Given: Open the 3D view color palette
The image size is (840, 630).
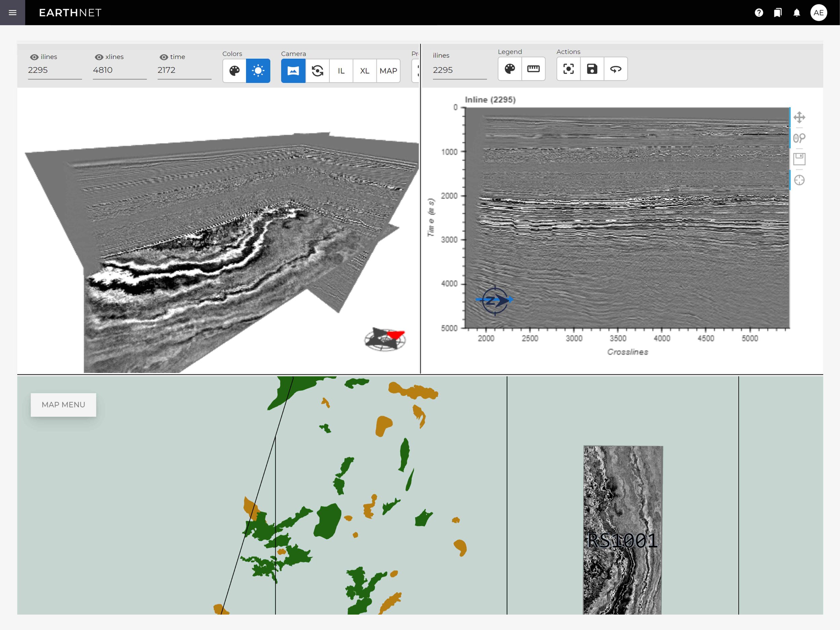Looking at the screenshot, I should click(234, 71).
